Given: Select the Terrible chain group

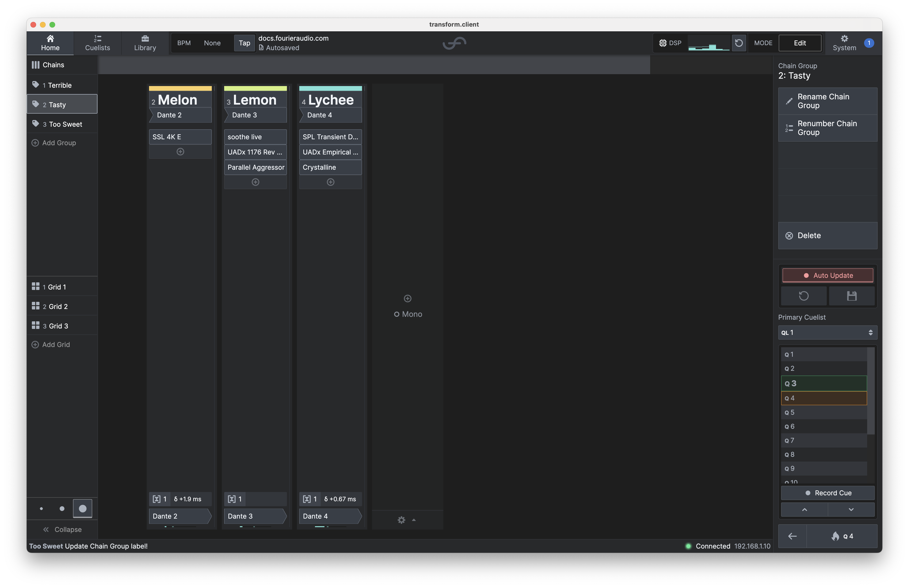Looking at the screenshot, I should [62, 85].
